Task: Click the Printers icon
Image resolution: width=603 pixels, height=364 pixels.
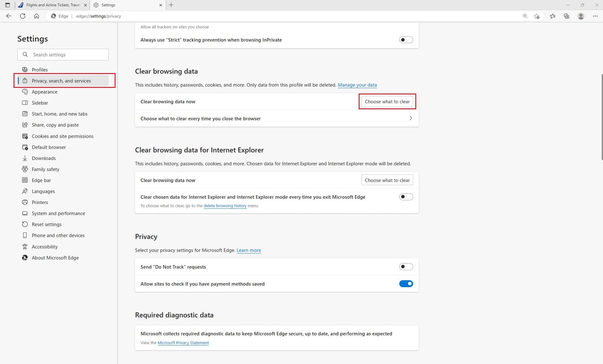Action: click(25, 202)
